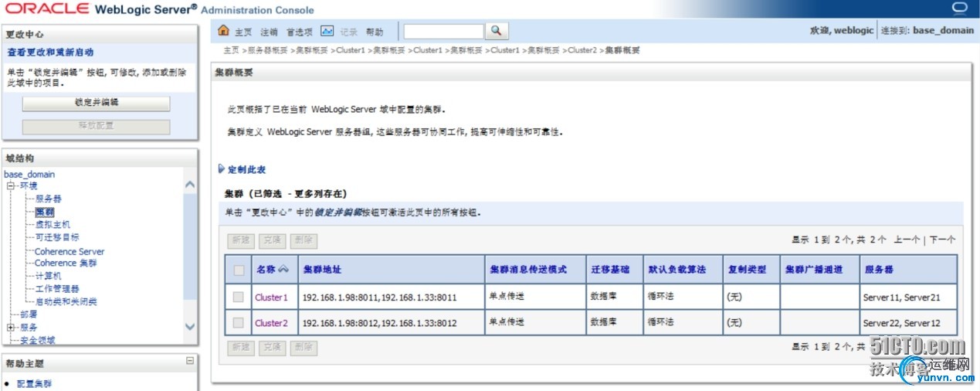This screenshot has width=980, height=391.
Task: Click the 上一个 pagination link above the table
Action: tap(907, 240)
